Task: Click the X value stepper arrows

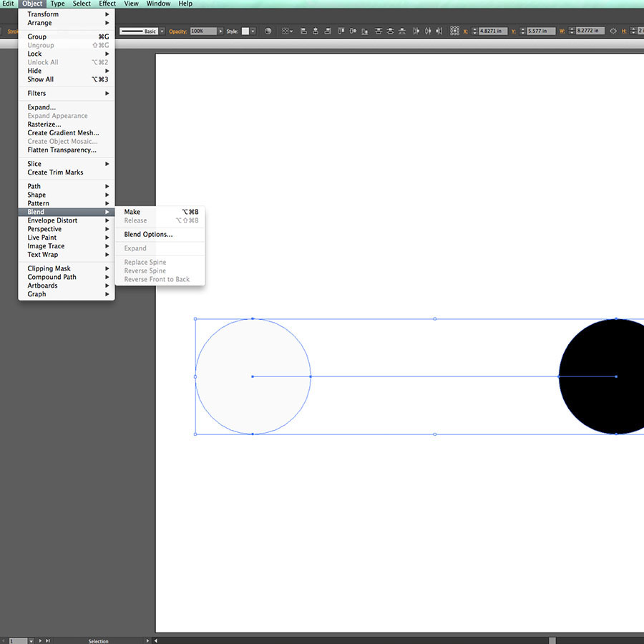Action: click(x=475, y=31)
